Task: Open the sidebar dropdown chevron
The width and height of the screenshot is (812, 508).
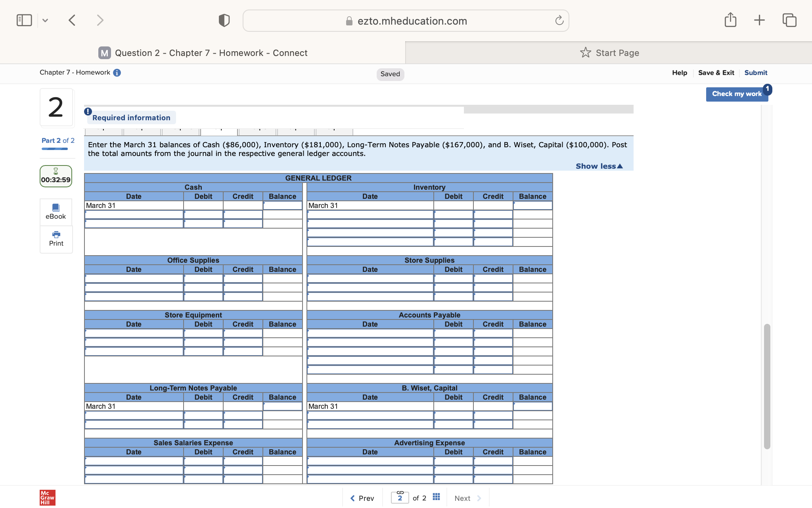Action: (45, 20)
